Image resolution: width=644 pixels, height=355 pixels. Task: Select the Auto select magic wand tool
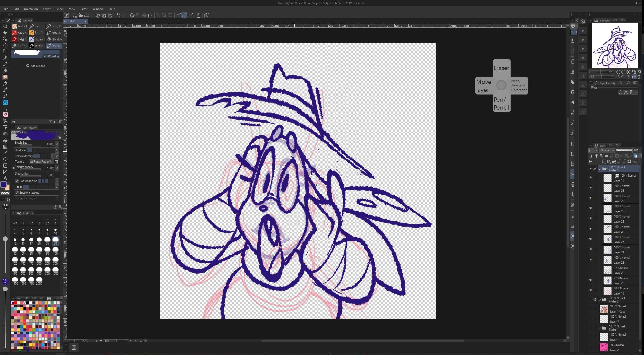[x=5, y=58]
